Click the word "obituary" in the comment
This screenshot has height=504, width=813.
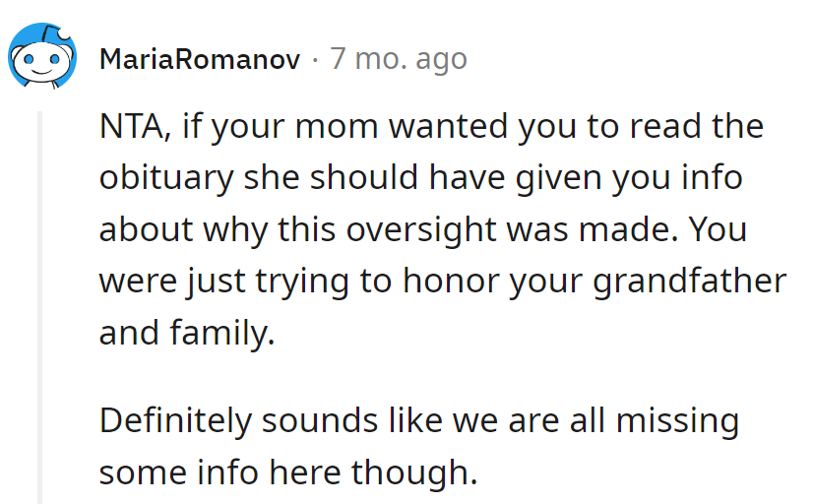pos(167,179)
